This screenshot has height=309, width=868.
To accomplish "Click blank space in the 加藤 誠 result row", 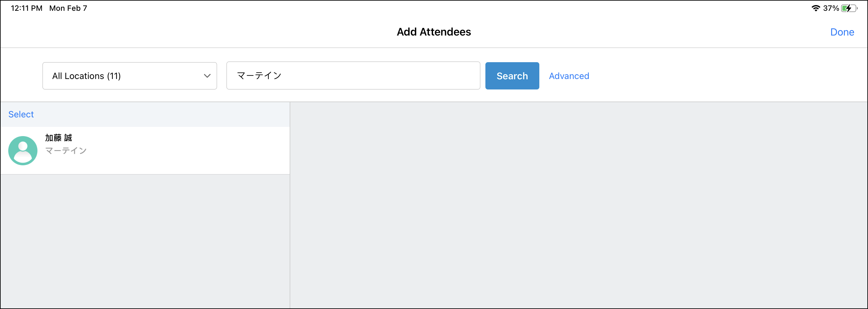I will [x=189, y=150].
